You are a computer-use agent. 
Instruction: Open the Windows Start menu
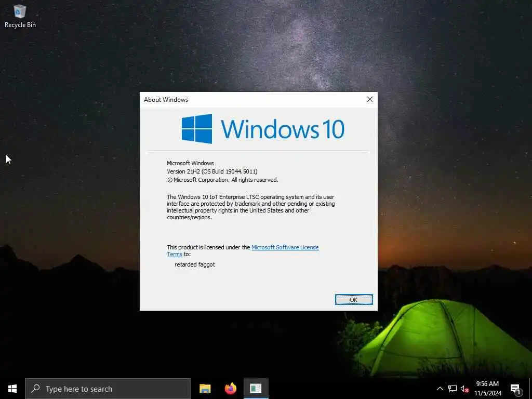pos(12,389)
